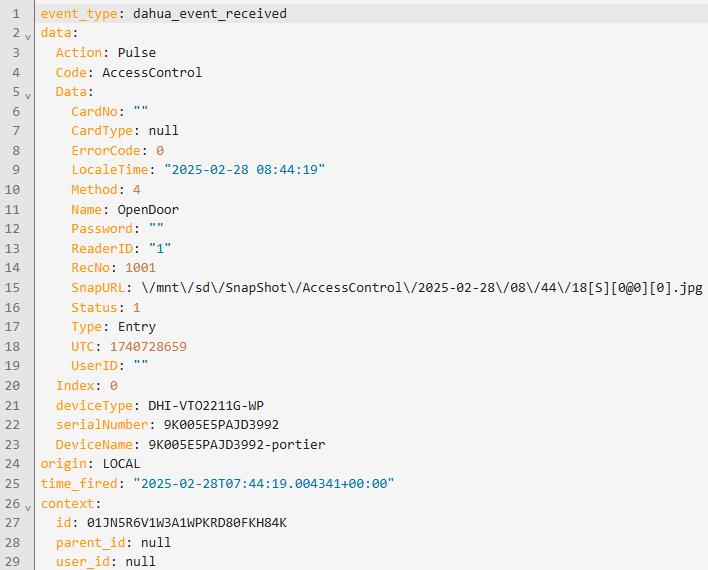Click the serialNumber value 9K005E5PAJD3992
708x570 pixels.
(221, 425)
